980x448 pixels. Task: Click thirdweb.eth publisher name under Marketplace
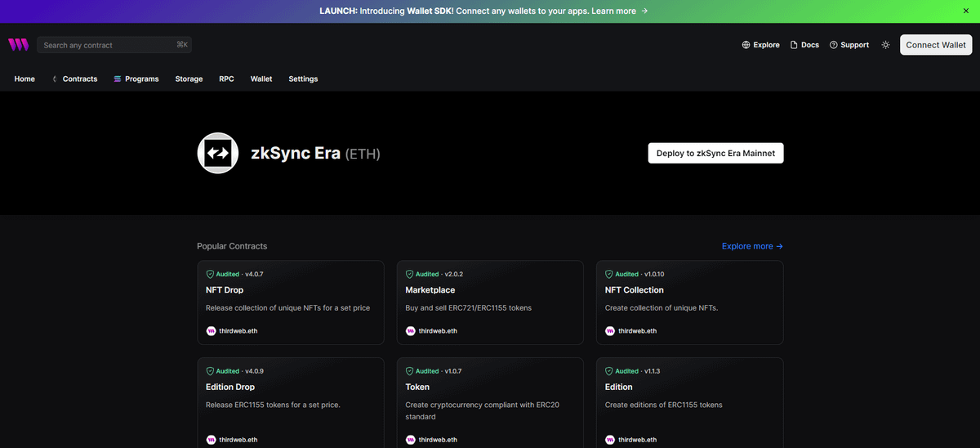[438, 331]
